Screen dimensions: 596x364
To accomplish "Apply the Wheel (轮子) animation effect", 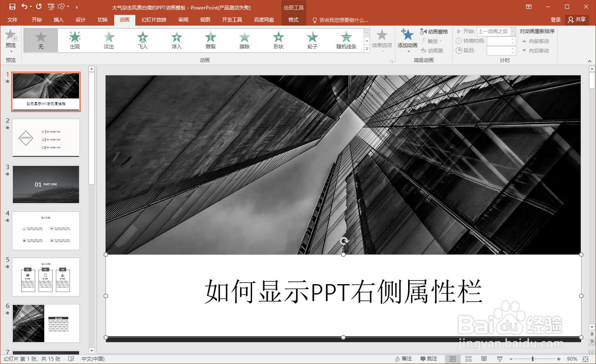I will (312, 40).
